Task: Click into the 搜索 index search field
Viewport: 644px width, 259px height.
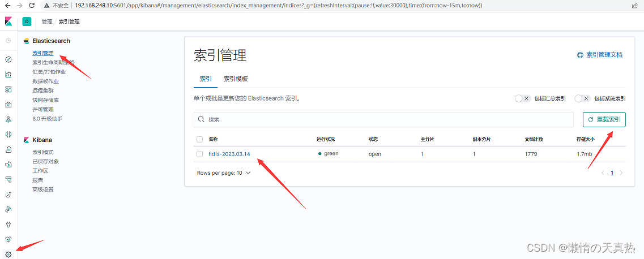Action: click(383, 119)
